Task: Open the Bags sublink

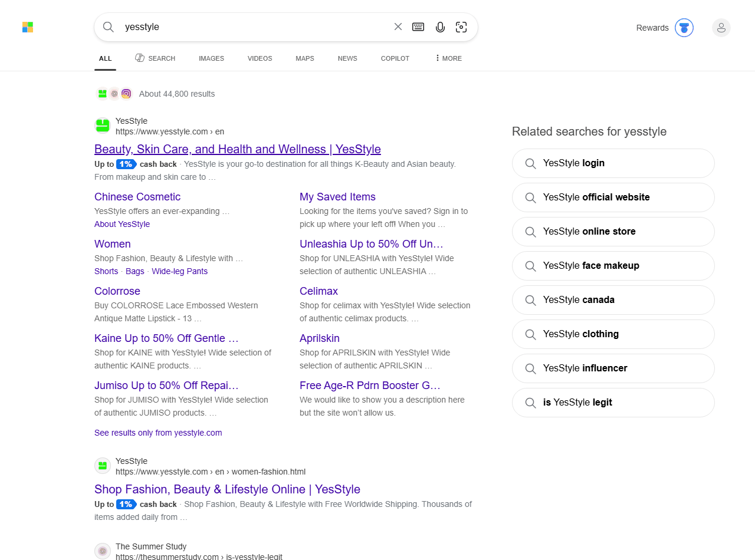Action: tap(135, 271)
